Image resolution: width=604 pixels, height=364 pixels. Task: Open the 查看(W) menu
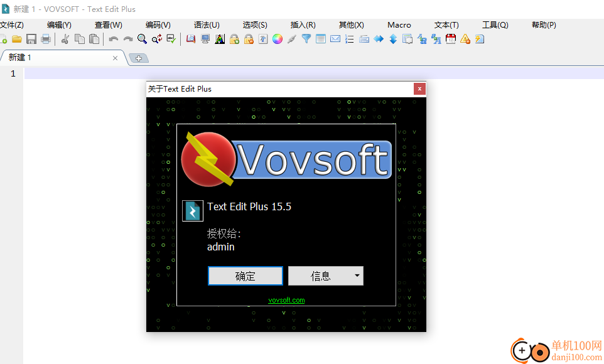coord(108,25)
